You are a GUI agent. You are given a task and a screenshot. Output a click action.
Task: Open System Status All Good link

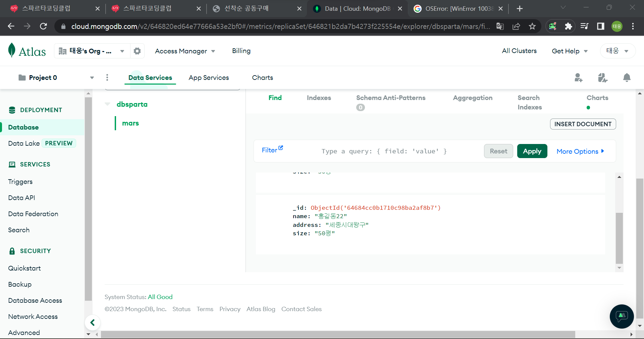[x=160, y=297]
